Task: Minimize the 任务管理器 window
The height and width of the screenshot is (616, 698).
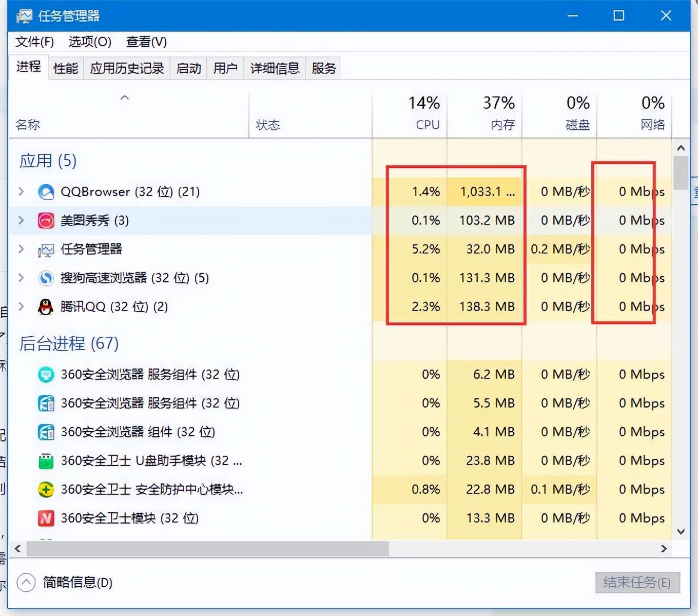Action: coord(573,16)
